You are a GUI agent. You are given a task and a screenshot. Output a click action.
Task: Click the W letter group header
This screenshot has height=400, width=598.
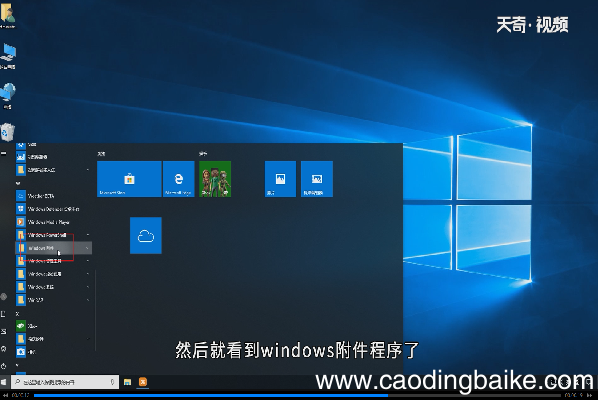[18, 183]
